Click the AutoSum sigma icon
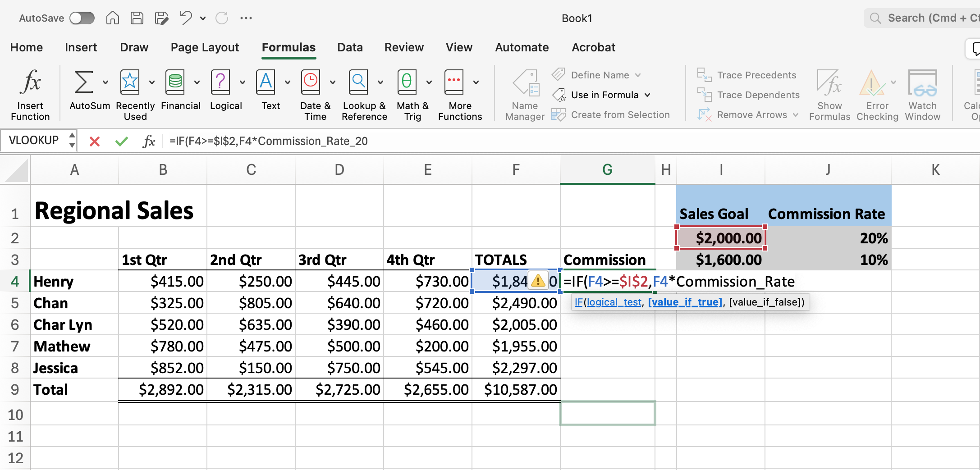Image resolution: width=980 pixels, height=470 pixels. (84, 82)
